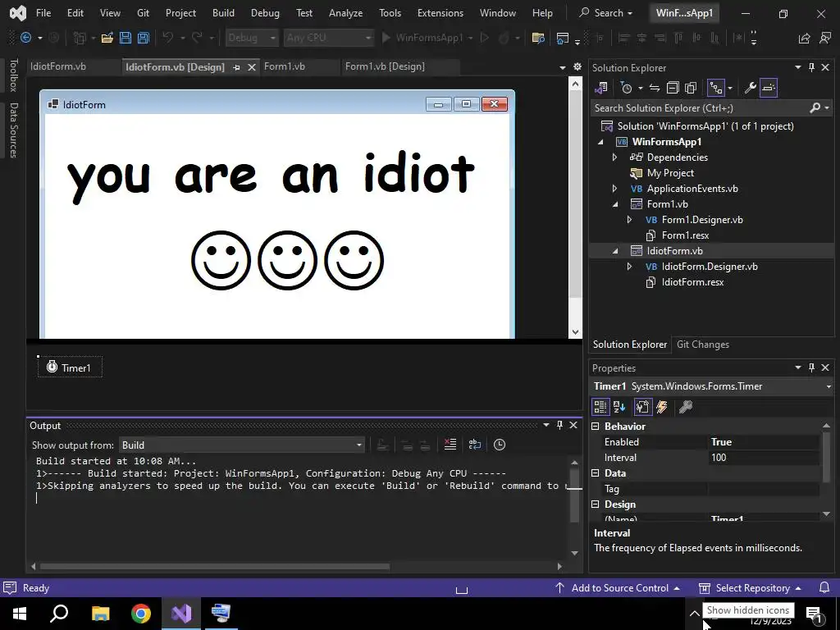This screenshot has height=630, width=840.
Task: Show Events lightning bolt in Properties panel
Action: 662,407
